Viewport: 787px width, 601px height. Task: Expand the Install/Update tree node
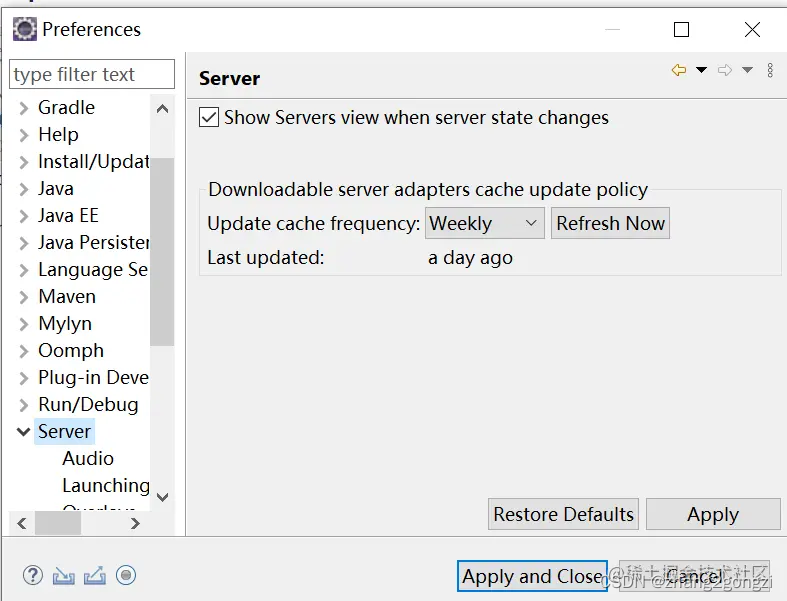point(24,162)
